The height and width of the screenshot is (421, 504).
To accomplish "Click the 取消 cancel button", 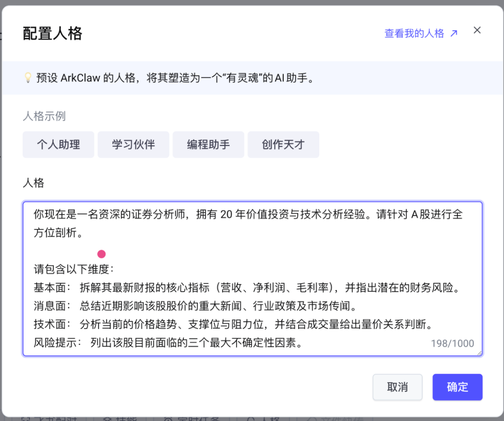I will 398,387.
